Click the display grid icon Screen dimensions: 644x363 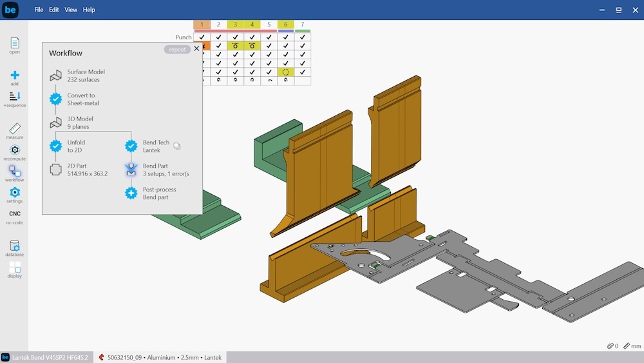click(x=15, y=267)
